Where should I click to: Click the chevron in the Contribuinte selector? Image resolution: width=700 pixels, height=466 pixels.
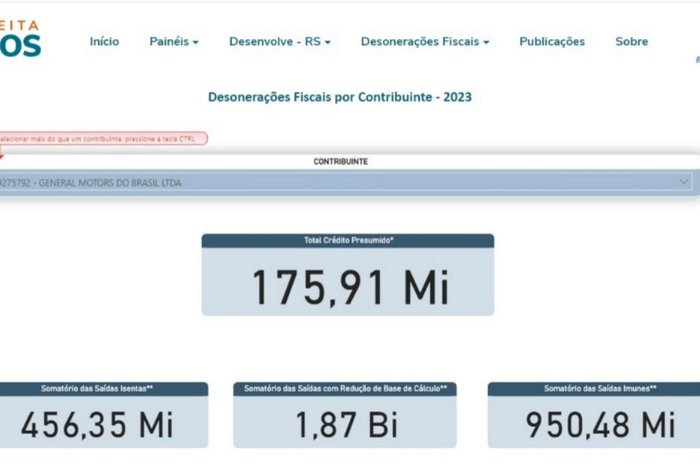click(683, 182)
